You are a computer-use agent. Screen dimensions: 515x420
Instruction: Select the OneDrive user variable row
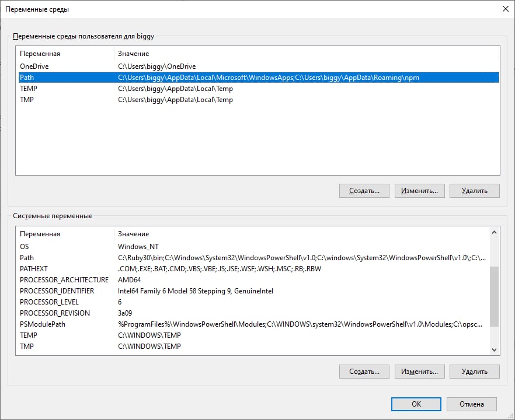click(x=257, y=66)
